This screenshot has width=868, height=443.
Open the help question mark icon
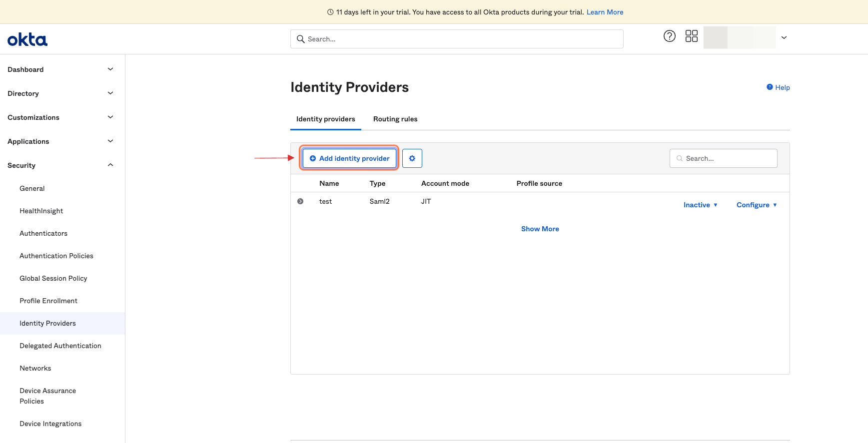[x=670, y=36]
